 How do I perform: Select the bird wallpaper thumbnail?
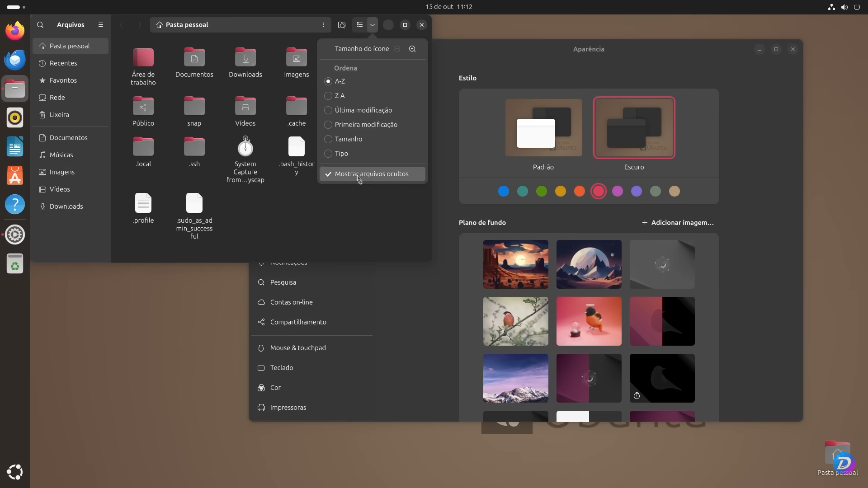click(515, 321)
